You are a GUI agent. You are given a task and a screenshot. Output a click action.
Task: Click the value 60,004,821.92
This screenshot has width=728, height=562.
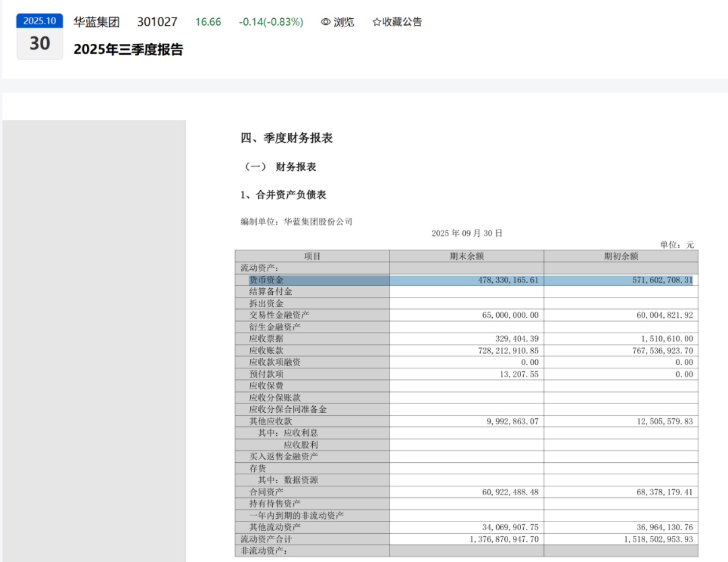pyautogui.click(x=665, y=315)
